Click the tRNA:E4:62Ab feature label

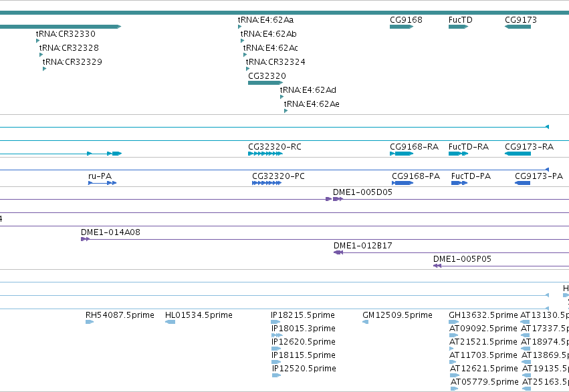269,33
